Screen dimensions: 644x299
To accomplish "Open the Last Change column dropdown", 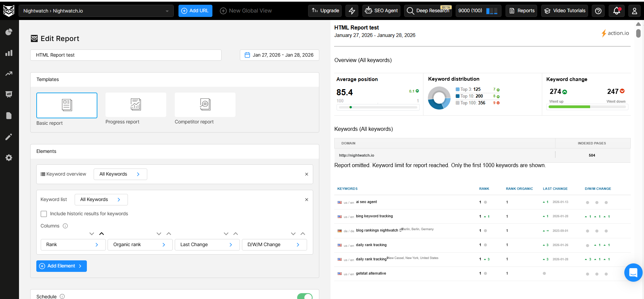I will click(x=207, y=245).
